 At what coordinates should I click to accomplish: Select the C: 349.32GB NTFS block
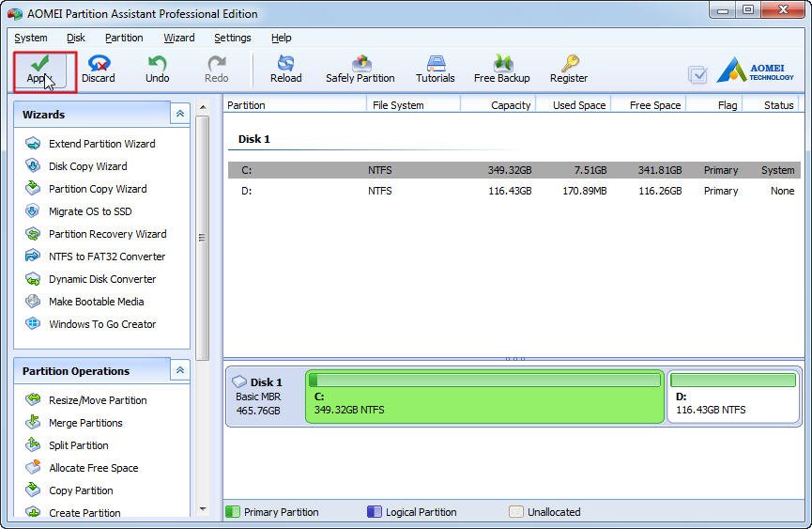(x=484, y=397)
